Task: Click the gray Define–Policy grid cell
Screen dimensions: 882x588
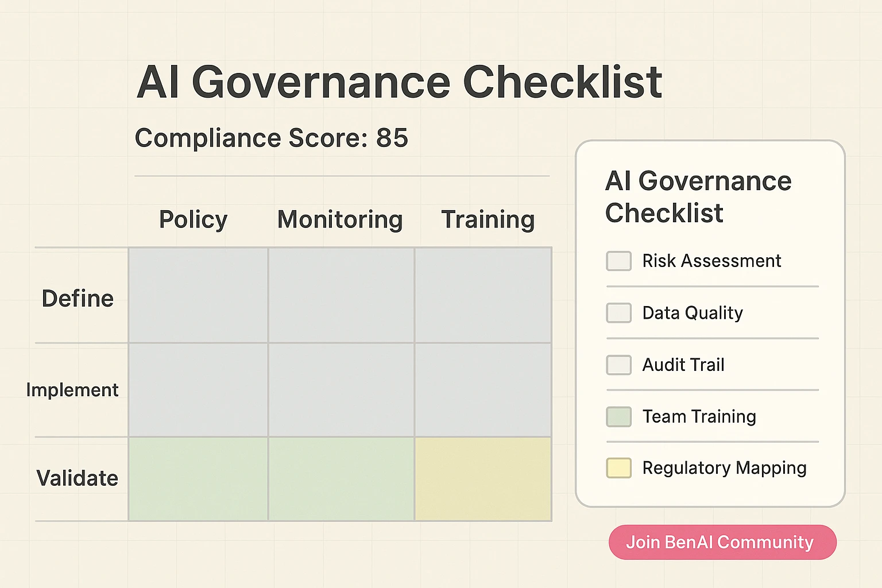Action: point(198,295)
